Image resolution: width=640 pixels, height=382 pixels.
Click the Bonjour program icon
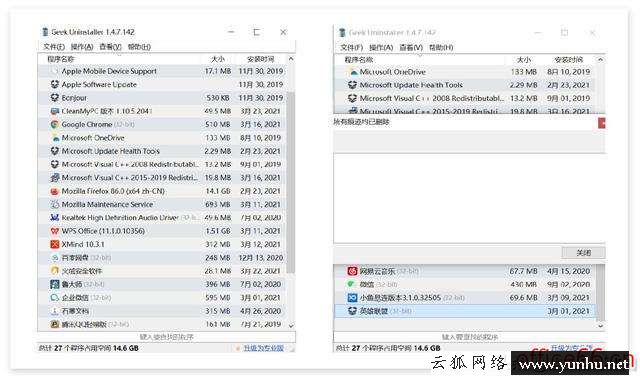55,98
